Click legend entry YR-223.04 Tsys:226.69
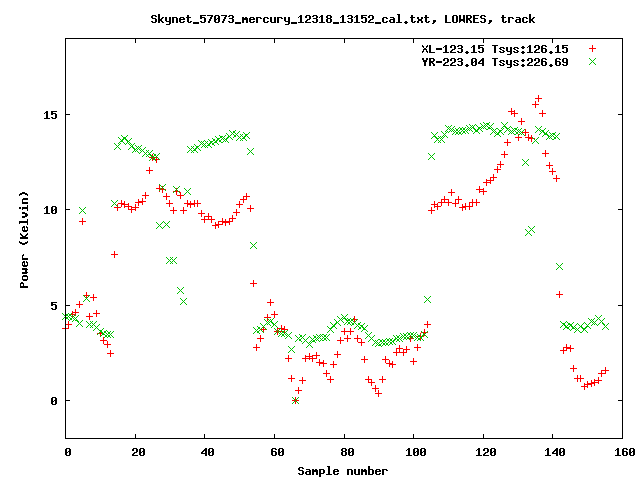 coord(495,62)
